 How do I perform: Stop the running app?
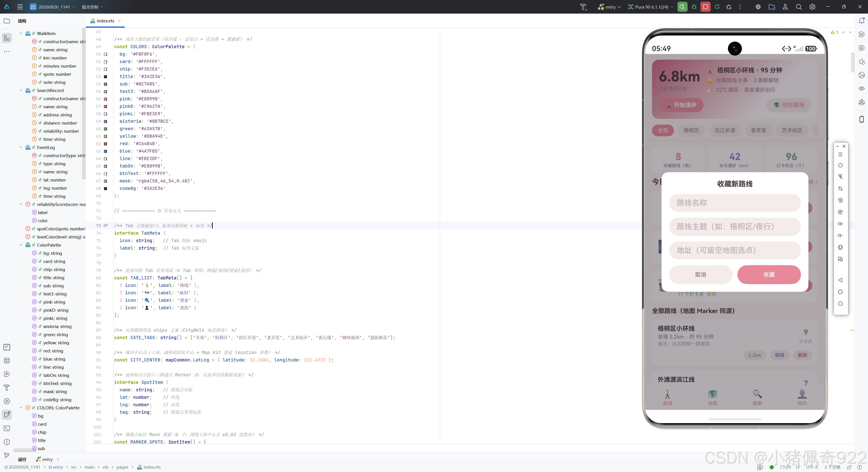point(705,7)
